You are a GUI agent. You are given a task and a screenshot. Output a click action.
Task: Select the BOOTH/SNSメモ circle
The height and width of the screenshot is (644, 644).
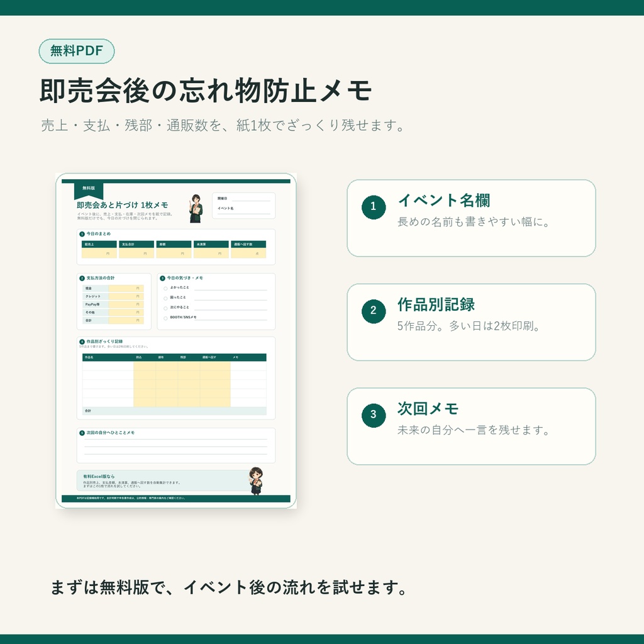coord(165,318)
